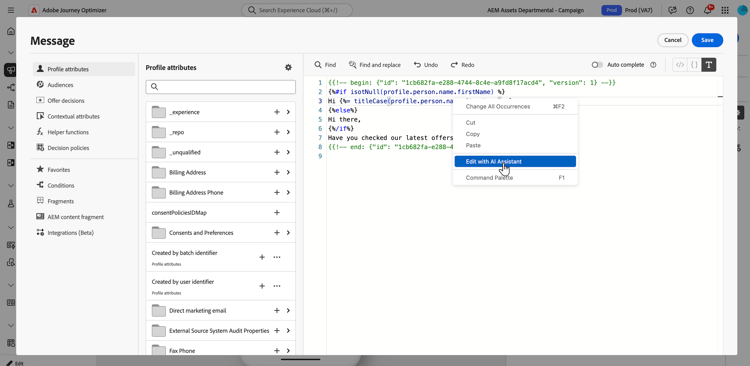
Task: Open Auto complete help info icon
Action: tap(653, 65)
